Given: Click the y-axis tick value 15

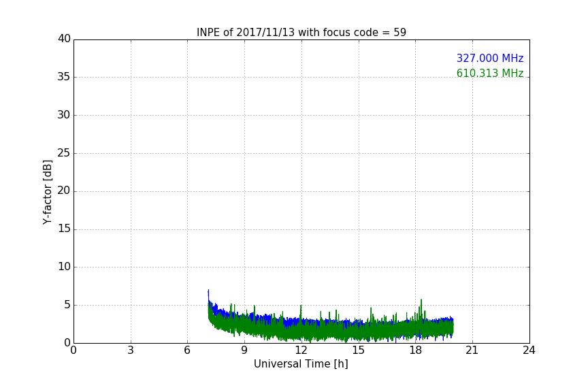Looking at the screenshot, I should point(64,229).
